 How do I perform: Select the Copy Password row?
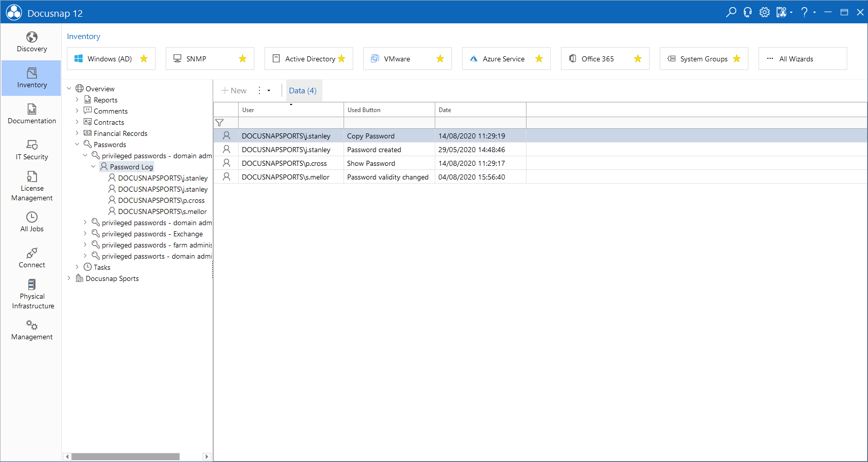pos(540,136)
